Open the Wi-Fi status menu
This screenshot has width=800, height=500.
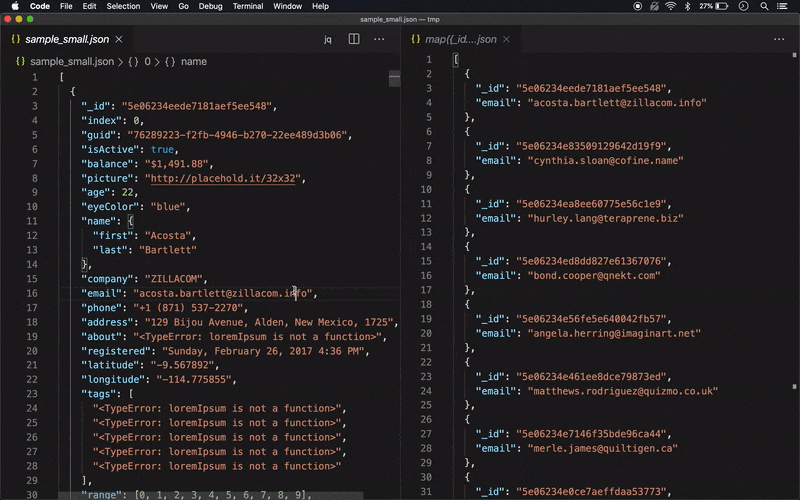(x=671, y=6)
